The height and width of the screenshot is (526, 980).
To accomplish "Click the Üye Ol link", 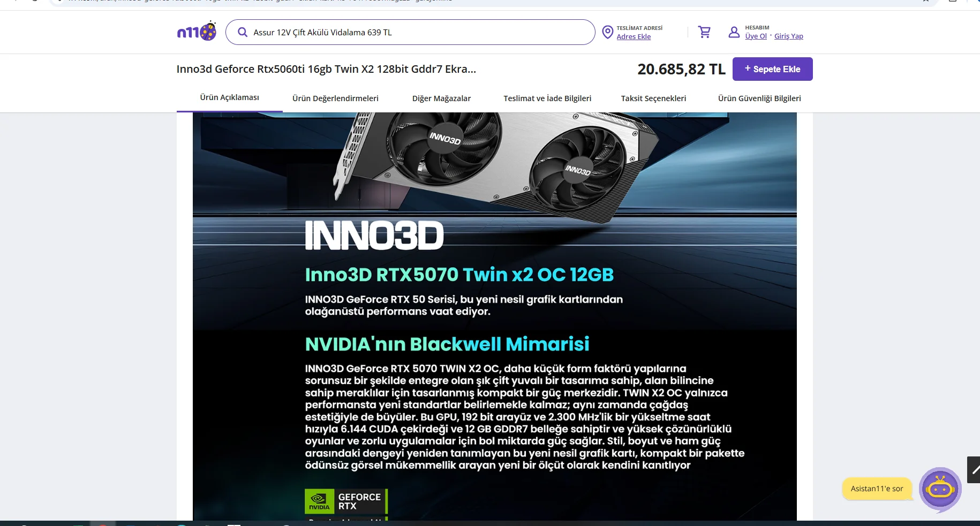I will coord(756,36).
